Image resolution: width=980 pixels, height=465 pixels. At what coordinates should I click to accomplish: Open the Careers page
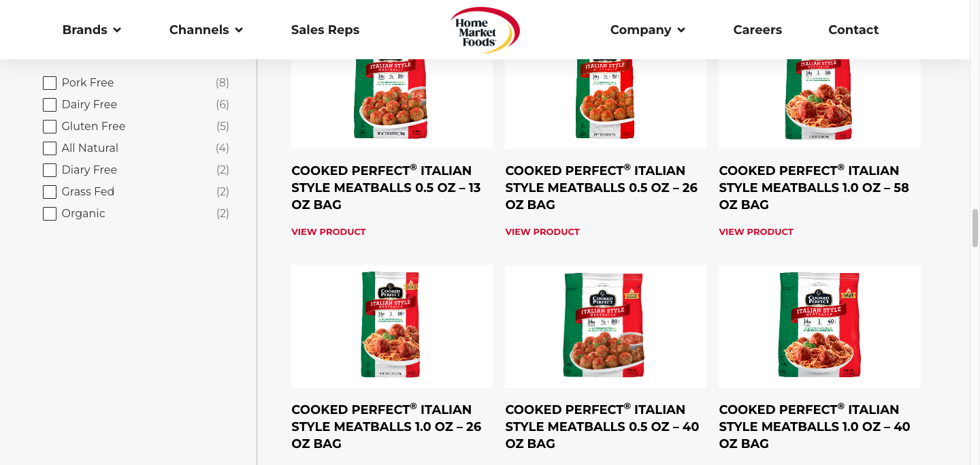click(757, 30)
